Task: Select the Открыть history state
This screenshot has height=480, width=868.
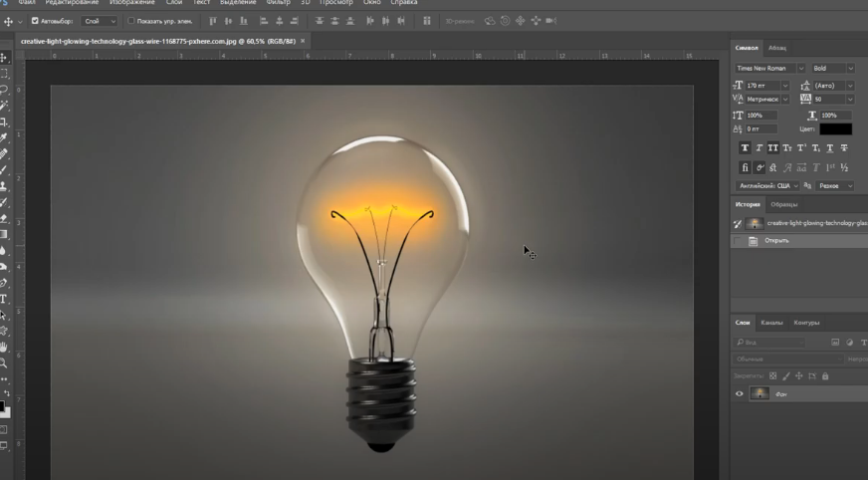Action: pos(799,241)
